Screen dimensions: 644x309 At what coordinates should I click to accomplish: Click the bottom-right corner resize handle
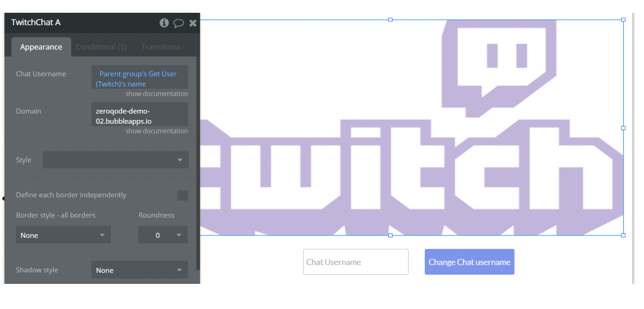pyautogui.click(x=624, y=235)
